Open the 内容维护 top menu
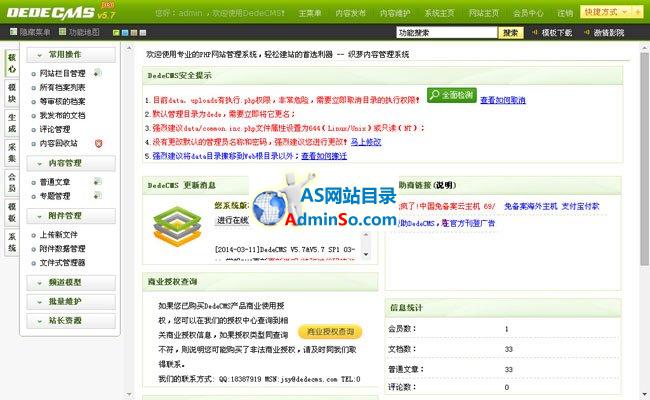Viewport: 650px width, 400px height. [395, 13]
